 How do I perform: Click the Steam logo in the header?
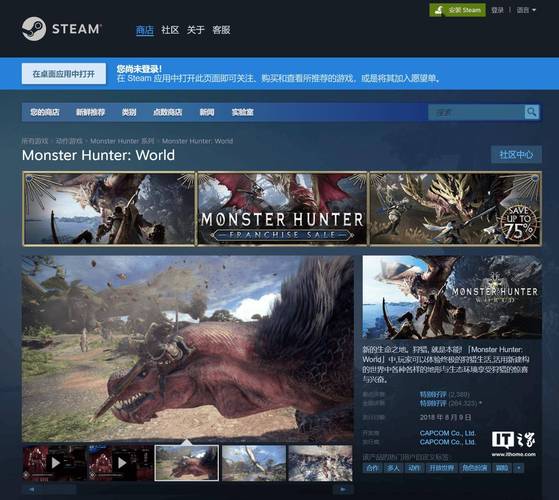coord(61,29)
